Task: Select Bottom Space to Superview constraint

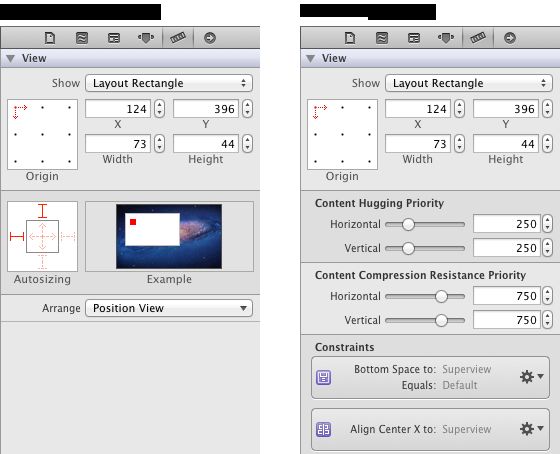Action: tap(430, 377)
